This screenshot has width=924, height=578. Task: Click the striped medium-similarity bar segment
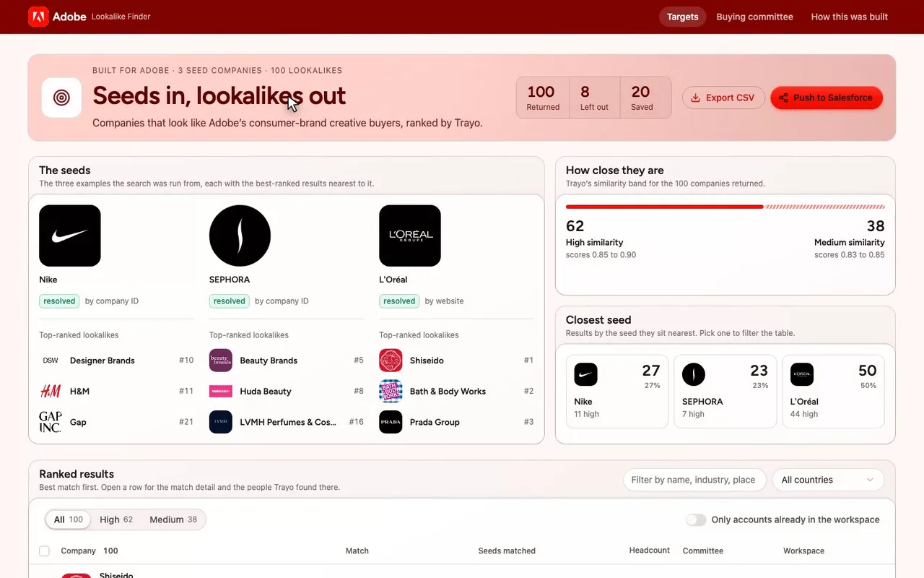825,207
